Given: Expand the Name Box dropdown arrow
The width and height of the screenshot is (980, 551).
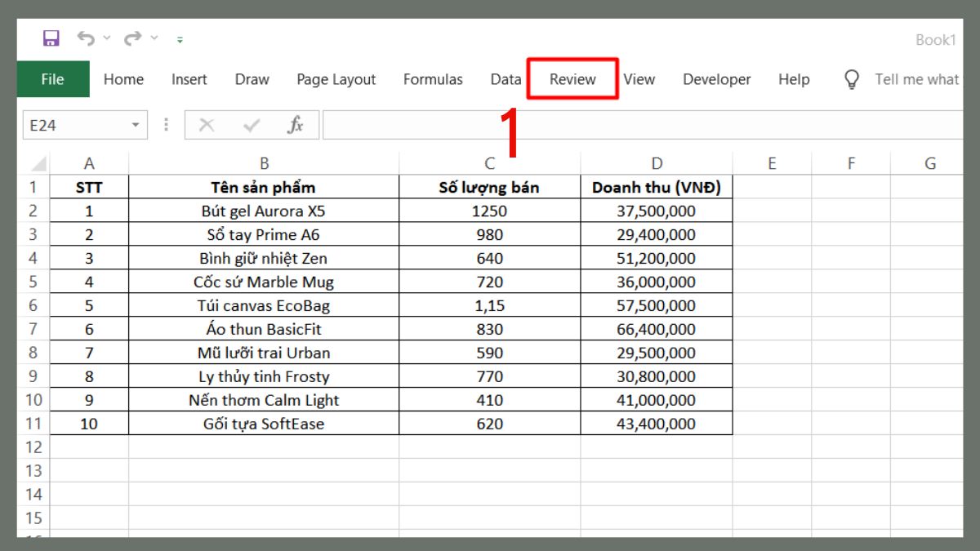Looking at the screenshot, I should click(135, 125).
